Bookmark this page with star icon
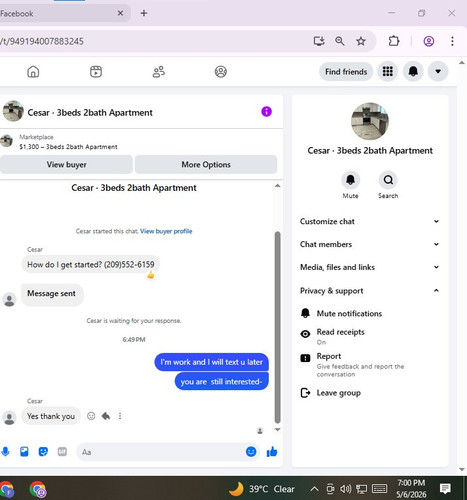The width and height of the screenshot is (467, 500). coord(361,41)
